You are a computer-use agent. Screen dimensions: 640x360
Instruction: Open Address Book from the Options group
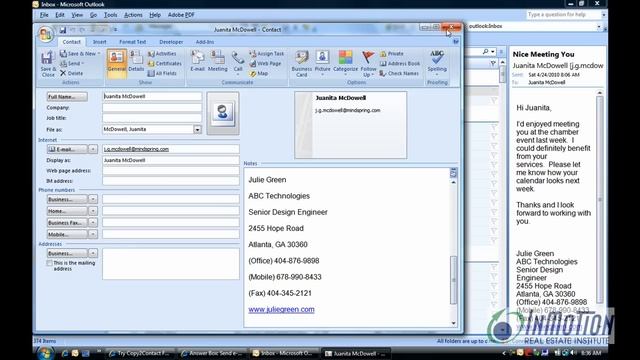click(400, 63)
